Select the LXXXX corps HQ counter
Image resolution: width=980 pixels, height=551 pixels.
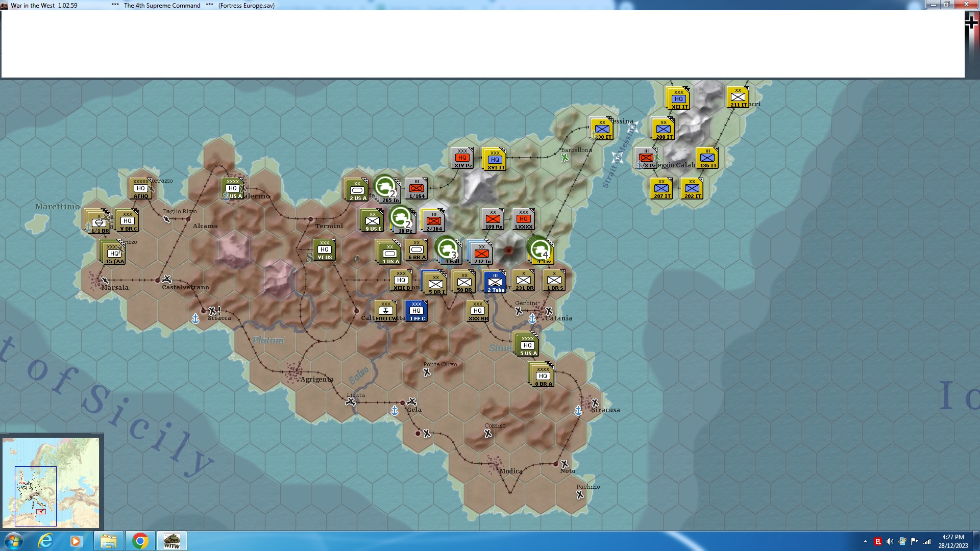[523, 219]
